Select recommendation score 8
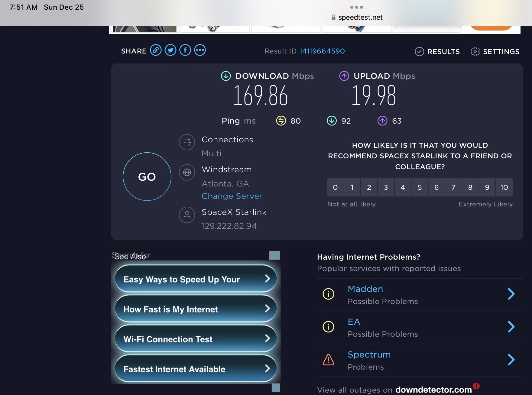Screen dimensions: 532x395 [x=470, y=187]
